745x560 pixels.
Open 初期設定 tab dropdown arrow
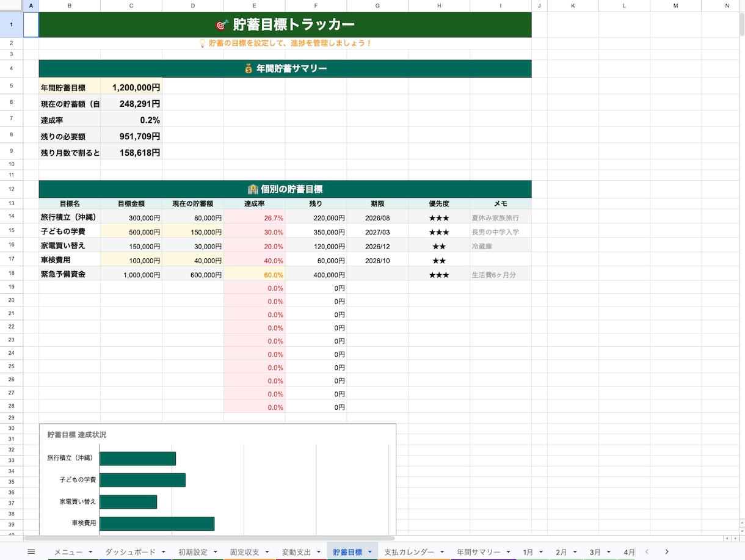(x=216, y=552)
